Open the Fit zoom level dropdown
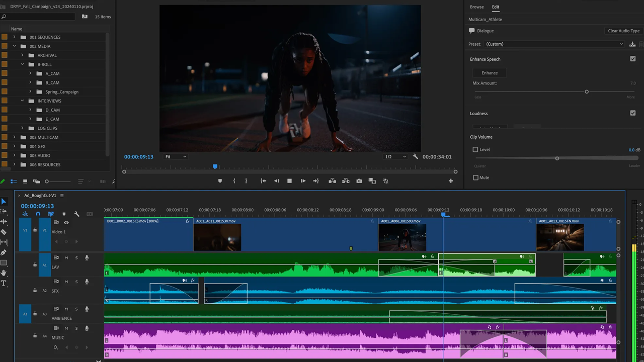Viewport: 644px width, 362px height. [176, 157]
